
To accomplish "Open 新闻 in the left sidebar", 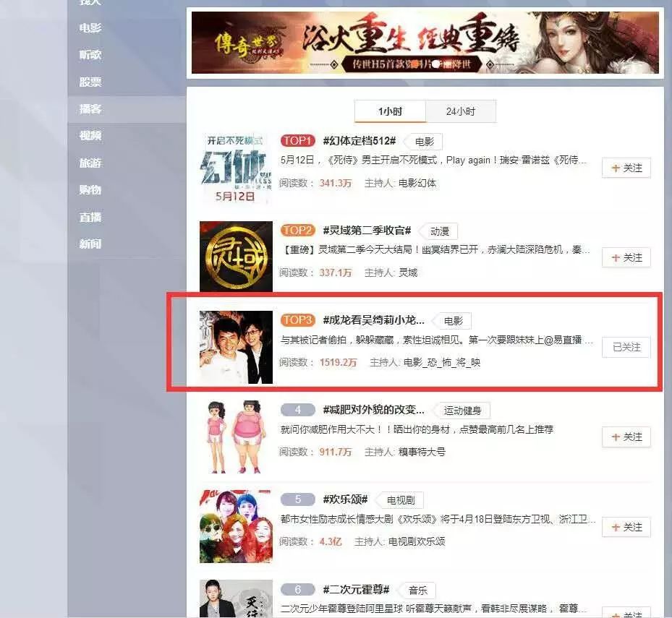I will (90, 244).
